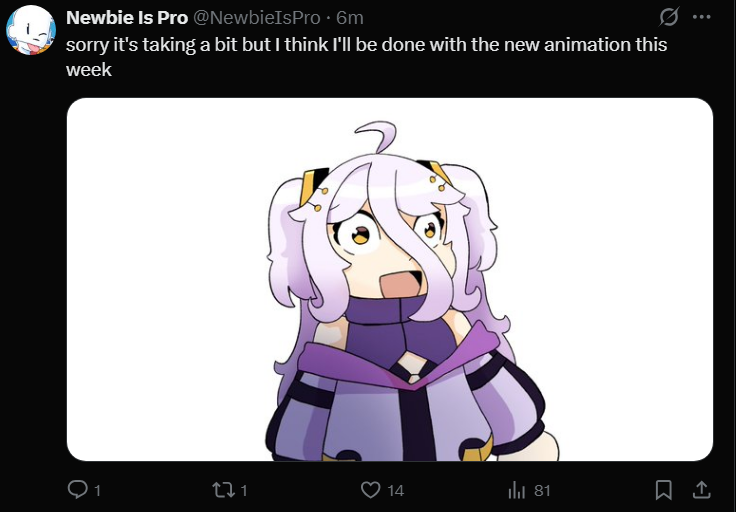Click the share upload arrow icon
Image resolution: width=736 pixels, height=512 pixels.
pos(701,490)
